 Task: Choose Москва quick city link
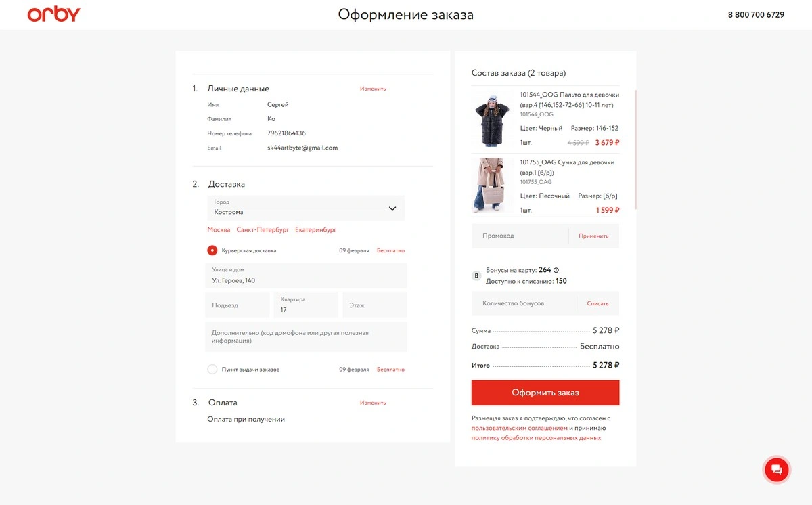219,229
